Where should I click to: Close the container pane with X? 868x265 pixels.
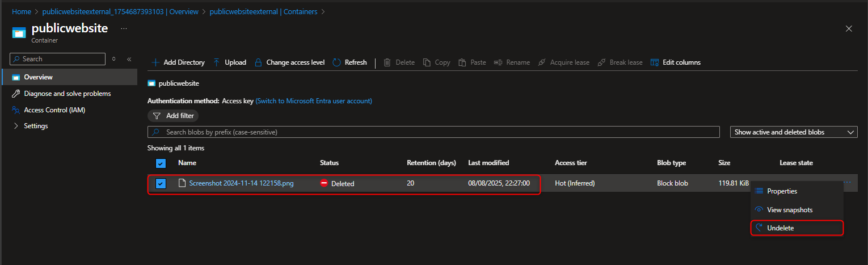click(x=849, y=29)
